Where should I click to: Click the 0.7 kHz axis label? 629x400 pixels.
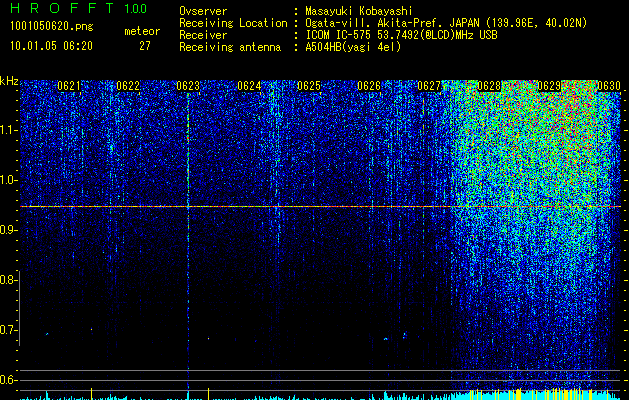pos(8,331)
